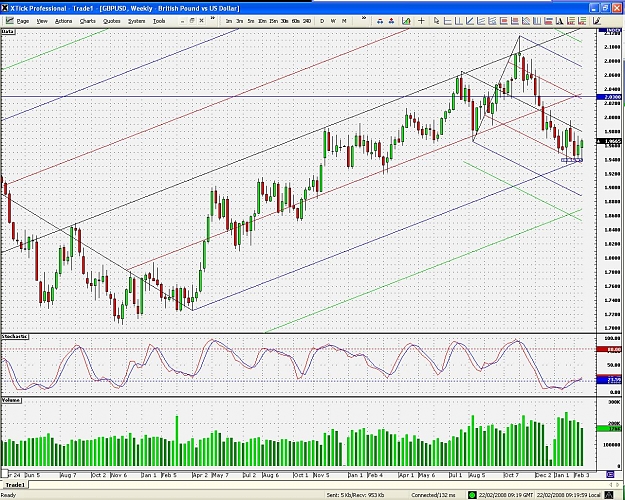Click the Data pane label
Image resolution: width=625 pixels, height=500 pixels.
pyautogui.click(x=8, y=31)
